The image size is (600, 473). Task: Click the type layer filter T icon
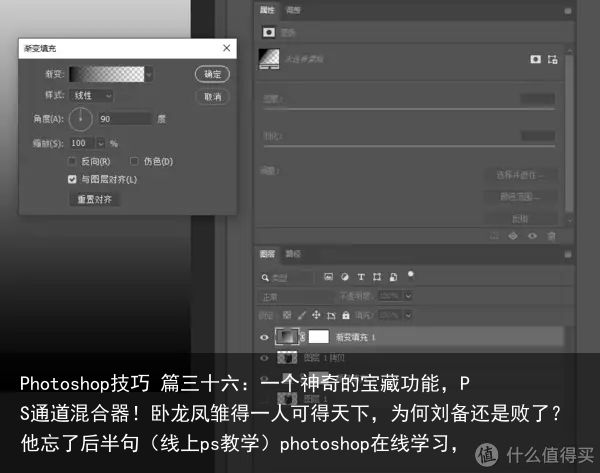[361, 277]
